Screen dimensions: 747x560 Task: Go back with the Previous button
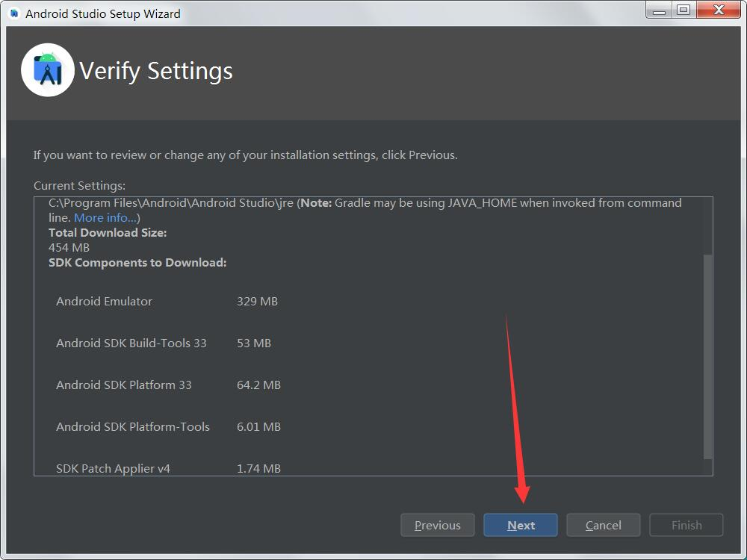tap(437, 525)
